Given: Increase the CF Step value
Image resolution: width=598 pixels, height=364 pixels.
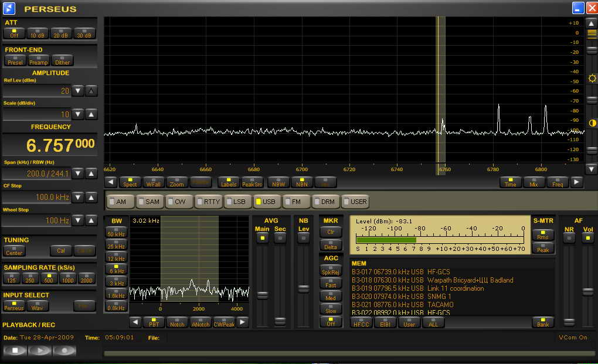Looking at the screenshot, I should (x=91, y=198).
